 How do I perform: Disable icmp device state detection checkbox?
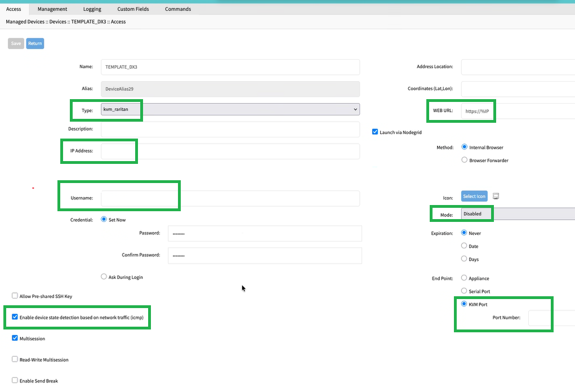[15, 317]
